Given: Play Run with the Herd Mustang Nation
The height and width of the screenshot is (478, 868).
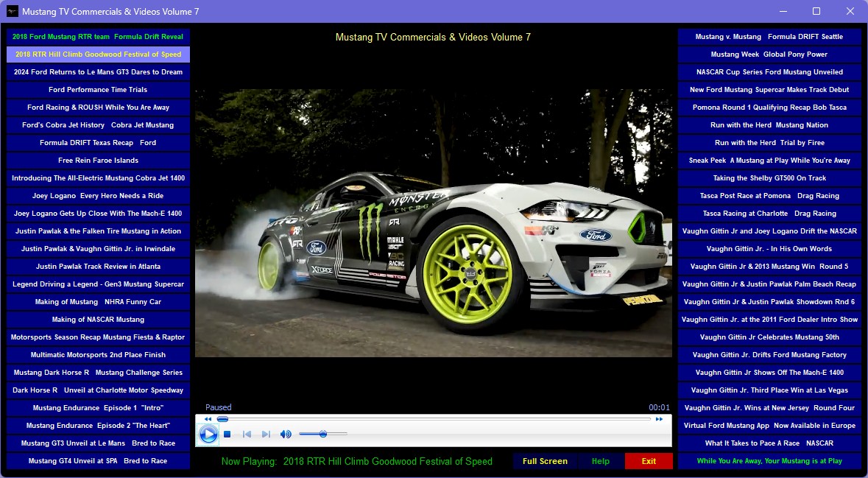Looking at the screenshot, I should [x=769, y=125].
